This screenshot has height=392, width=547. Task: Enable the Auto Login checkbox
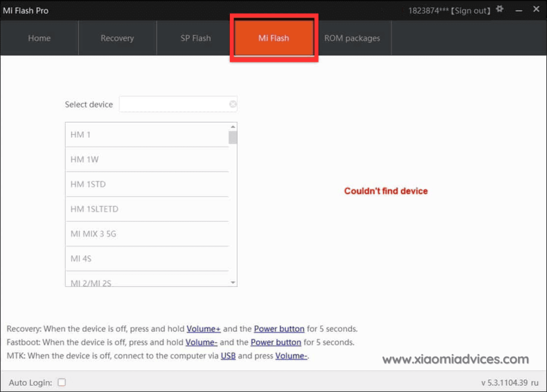62,382
